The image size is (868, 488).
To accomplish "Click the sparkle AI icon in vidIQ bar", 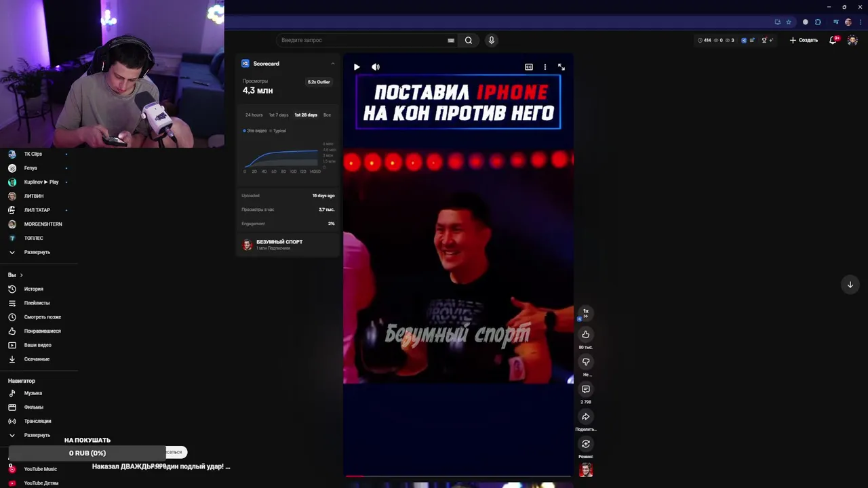I will [772, 40].
